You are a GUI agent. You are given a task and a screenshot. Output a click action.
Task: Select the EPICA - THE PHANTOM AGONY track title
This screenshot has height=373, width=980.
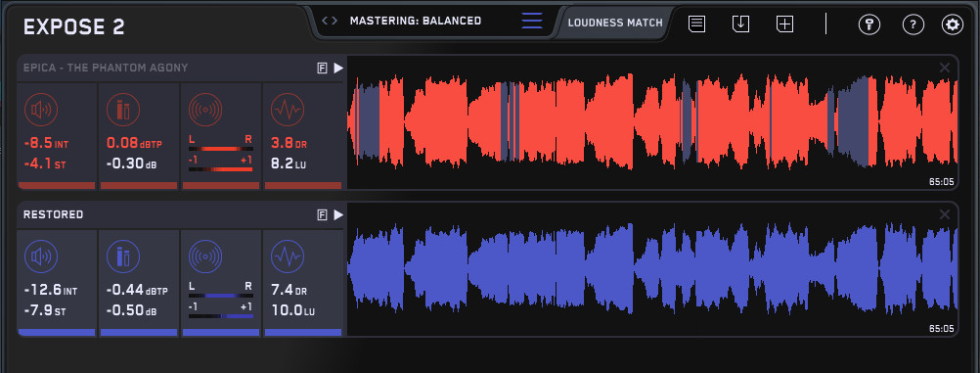pyautogui.click(x=106, y=68)
